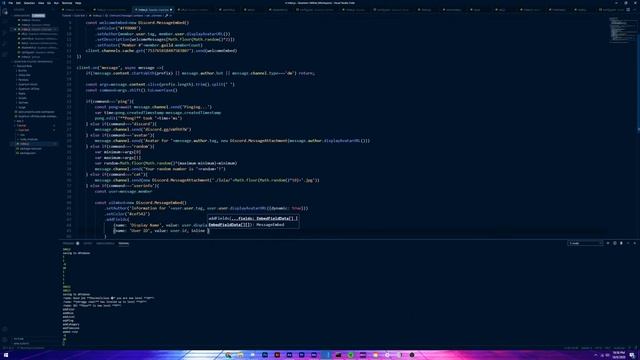Open the Terminal menu

pyautogui.click(x=67, y=3)
